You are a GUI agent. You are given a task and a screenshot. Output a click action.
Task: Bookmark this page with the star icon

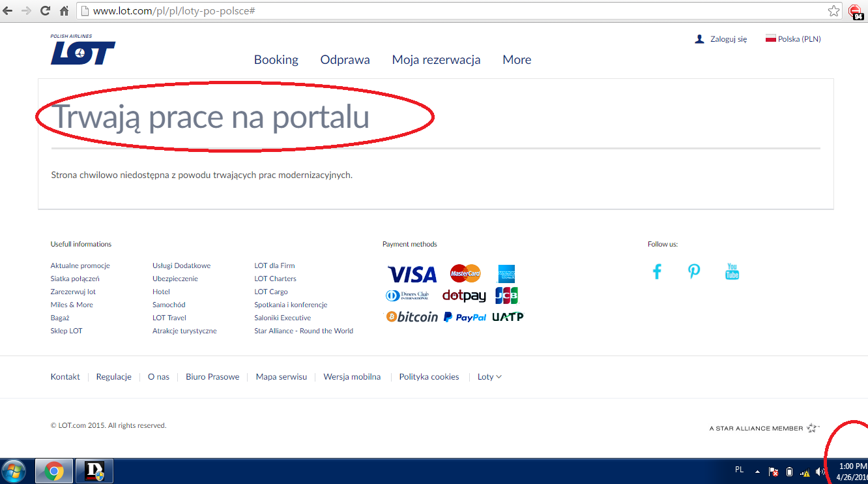[x=834, y=11]
